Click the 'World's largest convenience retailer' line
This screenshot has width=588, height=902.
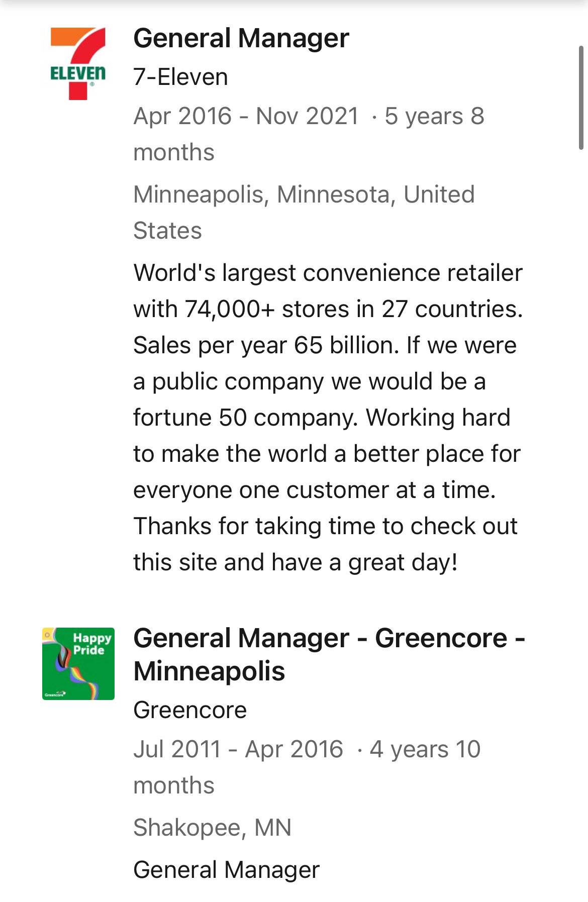[x=328, y=273]
